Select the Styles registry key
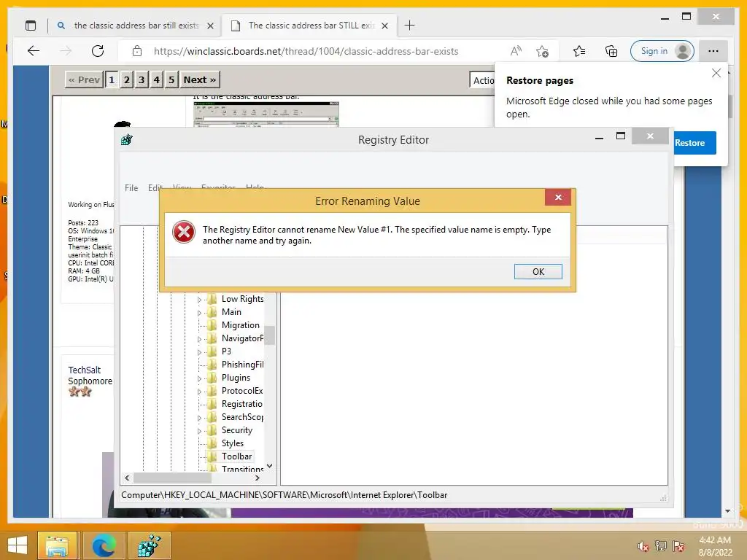Screen dimensions: 747x560 tap(232, 443)
